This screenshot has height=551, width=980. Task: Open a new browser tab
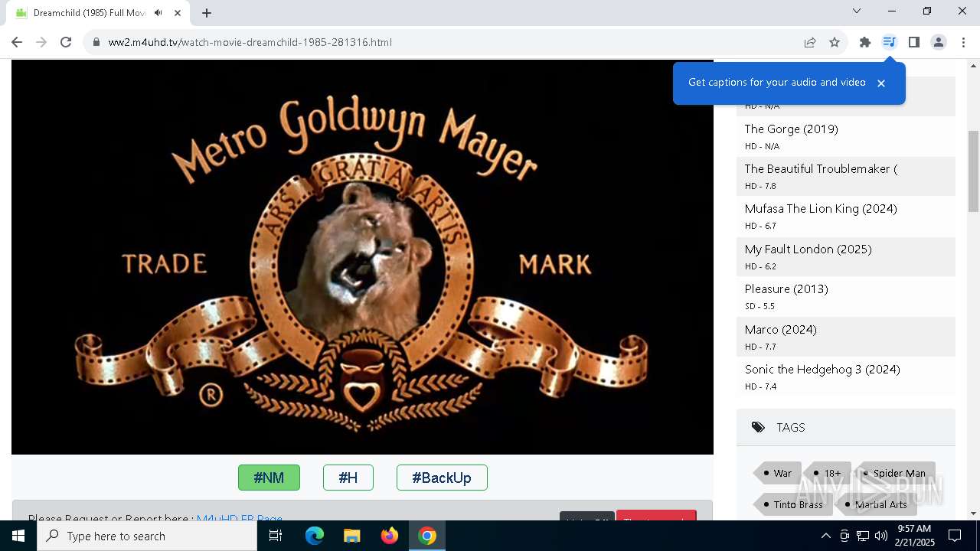[207, 12]
